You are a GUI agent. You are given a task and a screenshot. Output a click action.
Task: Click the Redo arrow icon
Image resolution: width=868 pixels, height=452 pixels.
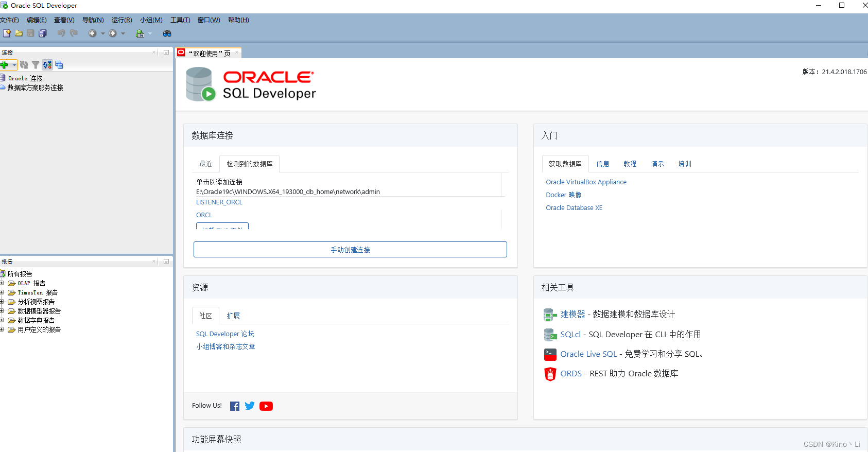74,33
